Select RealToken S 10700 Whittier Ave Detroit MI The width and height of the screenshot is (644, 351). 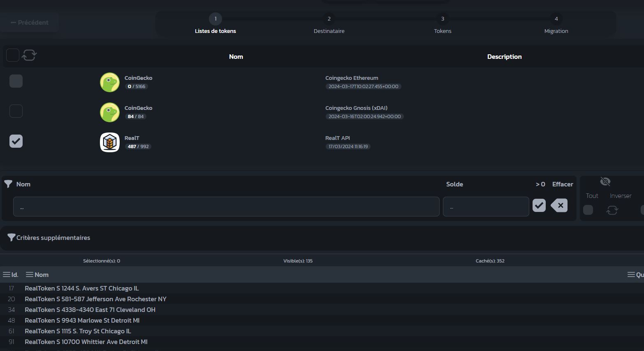(86, 342)
